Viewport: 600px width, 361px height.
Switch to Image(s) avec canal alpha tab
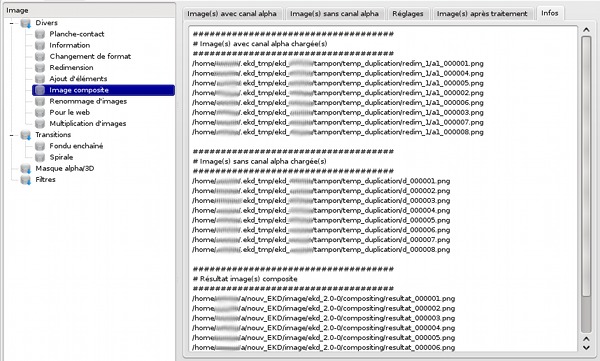[232, 14]
